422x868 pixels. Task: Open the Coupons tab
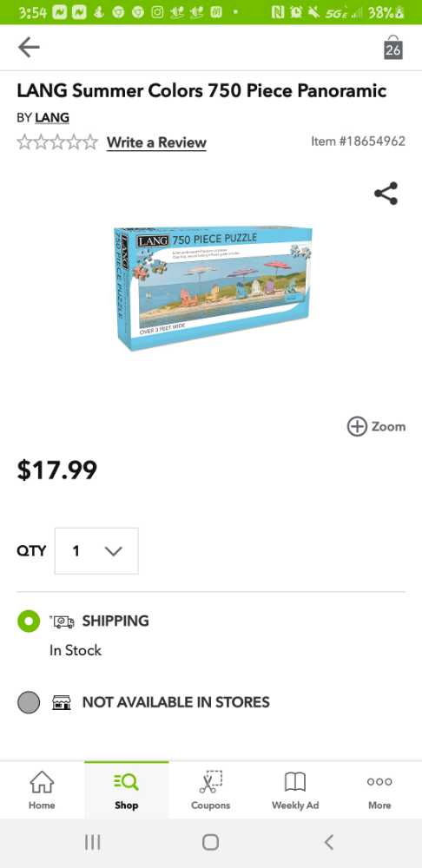click(x=210, y=790)
